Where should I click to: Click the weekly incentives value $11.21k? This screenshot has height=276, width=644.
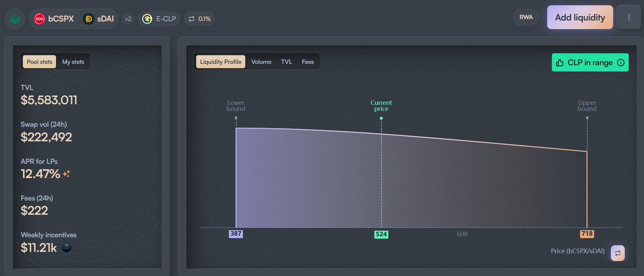40,247
